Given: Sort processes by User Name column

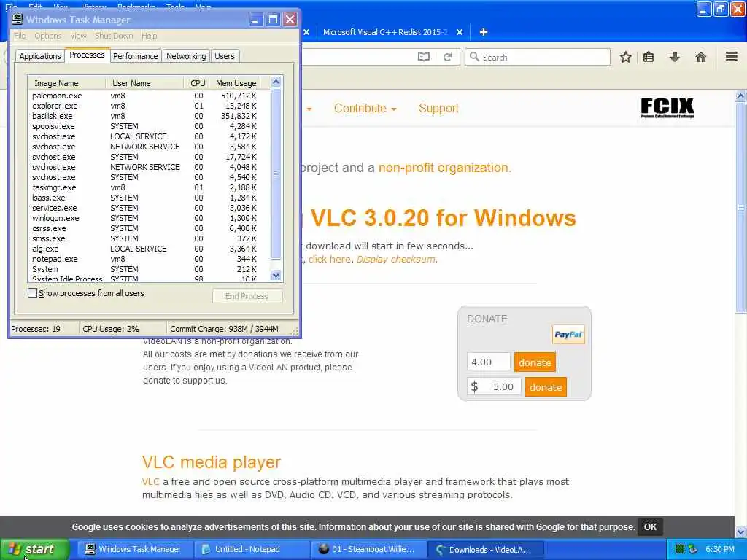Looking at the screenshot, I should point(144,83).
